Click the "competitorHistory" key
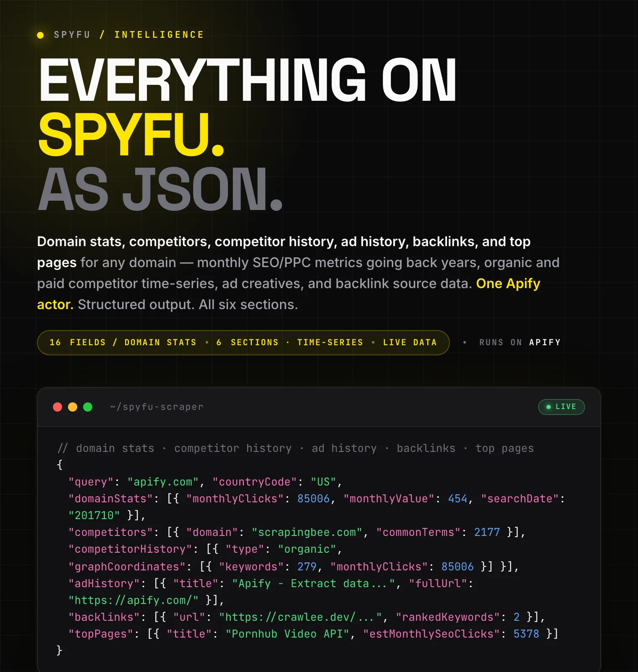This screenshot has height=672, width=638. pos(130,549)
